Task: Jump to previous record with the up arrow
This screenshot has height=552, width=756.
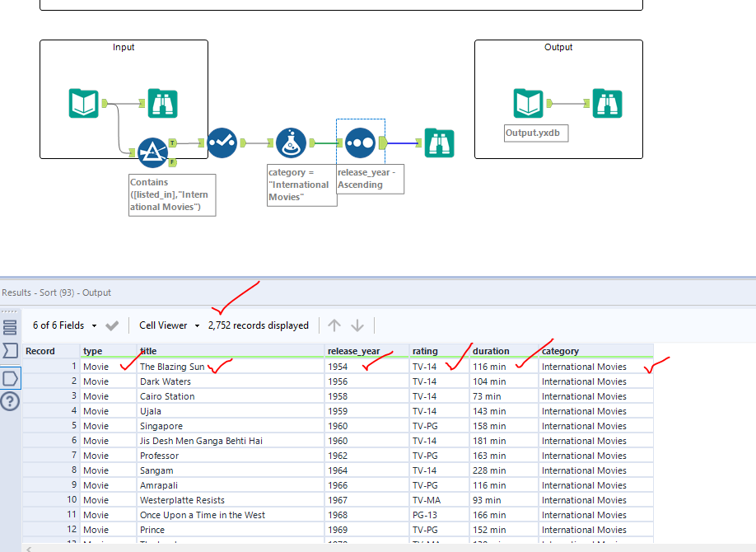Action: tap(336, 325)
